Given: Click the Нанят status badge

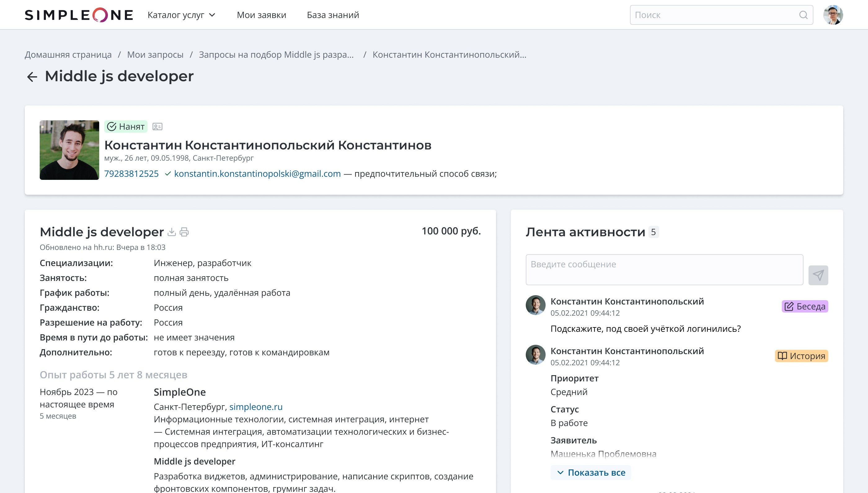Looking at the screenshot, I should click(126, 127).
